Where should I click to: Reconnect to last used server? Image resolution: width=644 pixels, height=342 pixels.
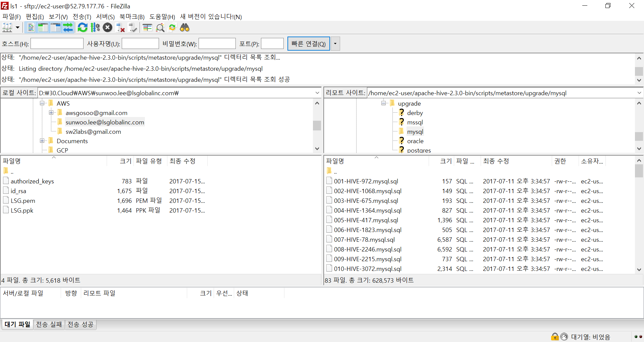133,27
